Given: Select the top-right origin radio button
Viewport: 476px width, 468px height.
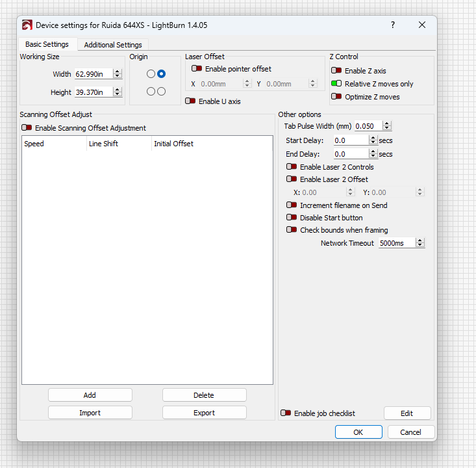Looking at the screenshot, I should click(162, 74).
